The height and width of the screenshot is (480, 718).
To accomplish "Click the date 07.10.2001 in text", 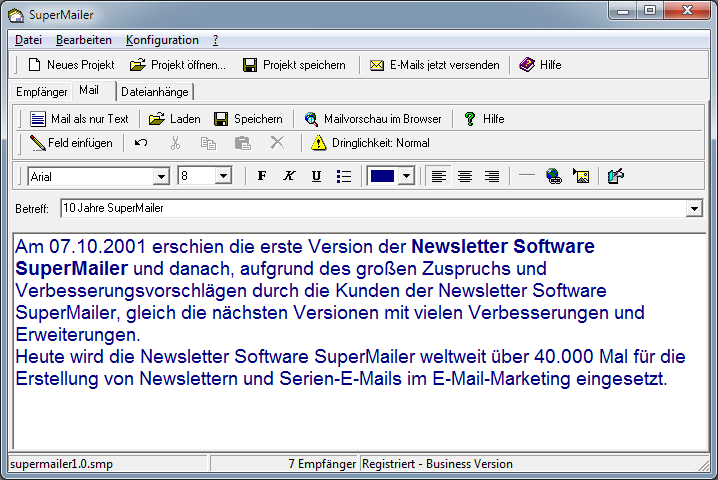I will coord(97,246).
